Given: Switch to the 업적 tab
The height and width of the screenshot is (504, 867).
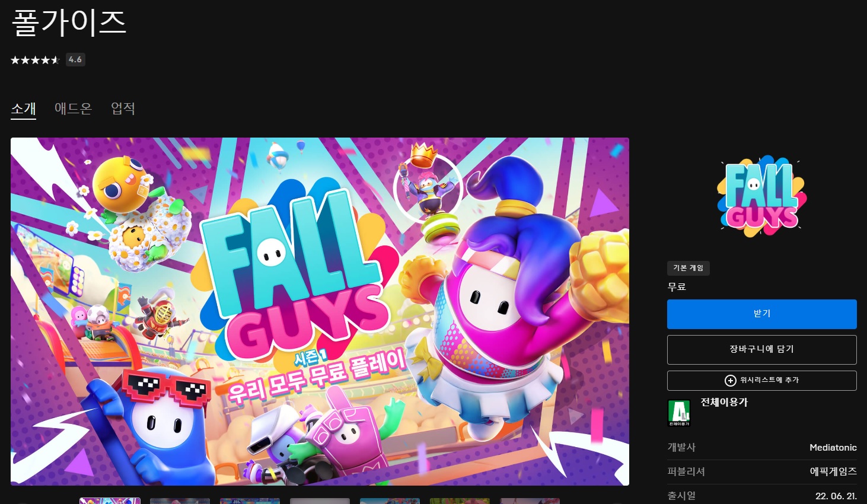Looking at the screenshot, I should (x=123, y=109).
